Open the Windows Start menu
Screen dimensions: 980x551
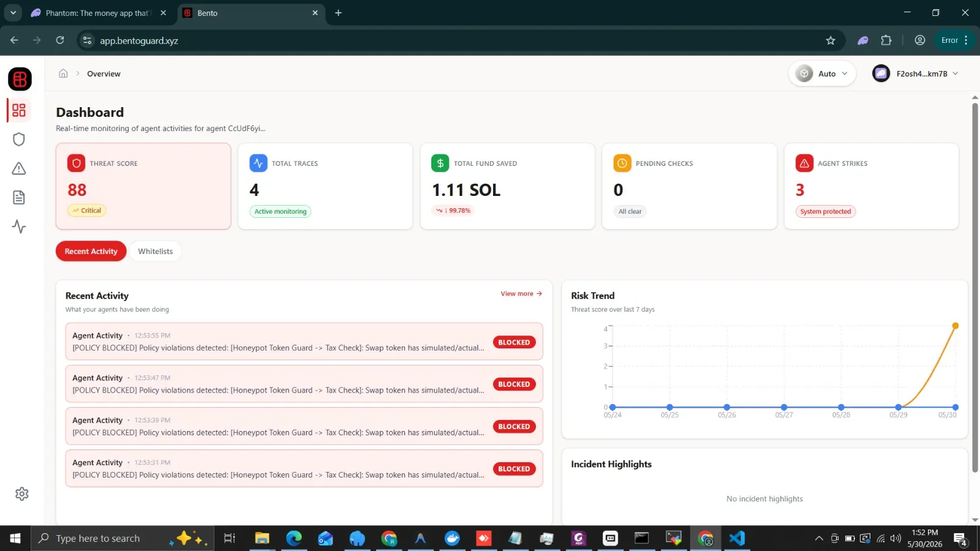15,538
